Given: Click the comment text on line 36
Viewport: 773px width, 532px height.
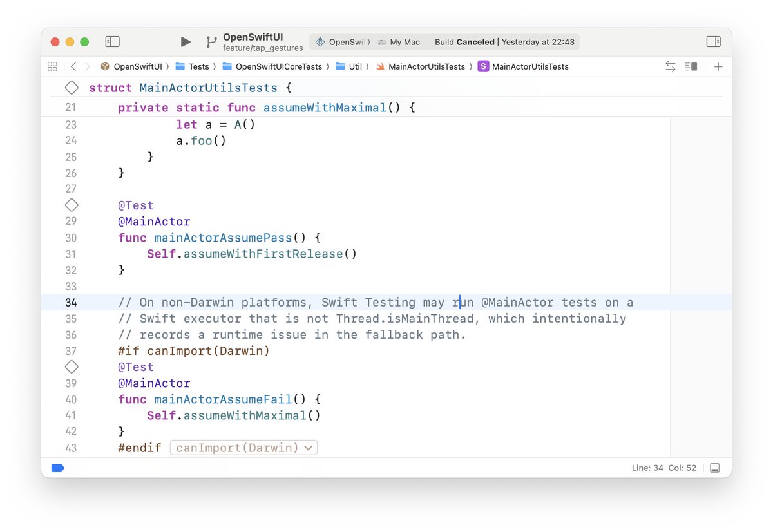Looking at the screenshot, I should [292, 335].
